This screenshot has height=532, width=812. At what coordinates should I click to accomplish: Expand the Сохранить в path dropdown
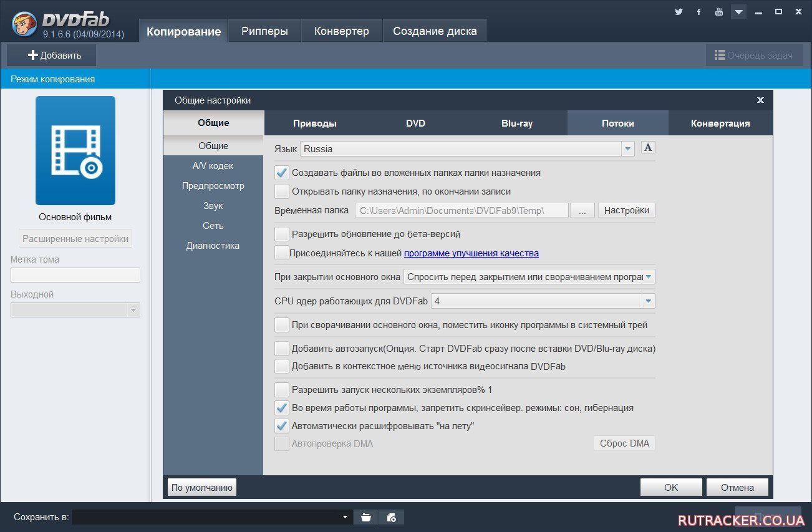(345, 517)
